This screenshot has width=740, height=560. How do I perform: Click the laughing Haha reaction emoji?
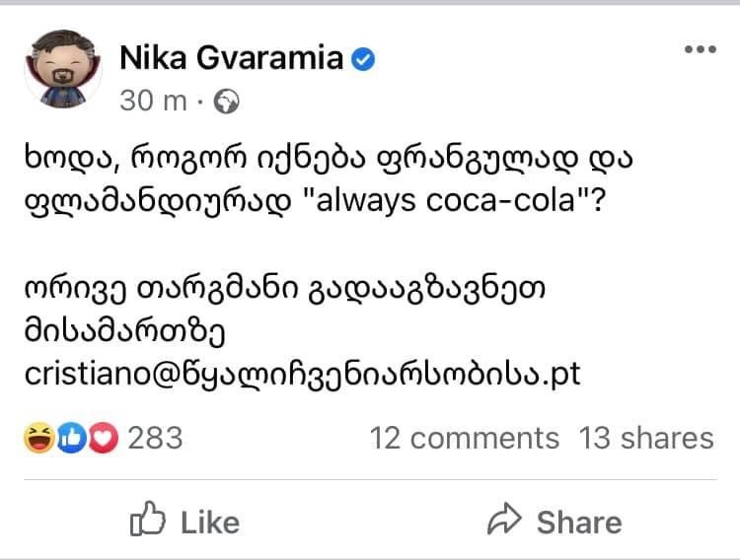tap(38, 437)
